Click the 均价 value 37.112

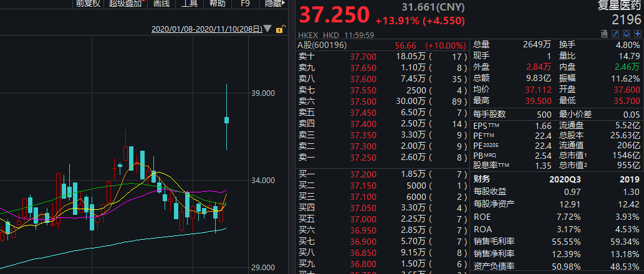pos(539,90)
